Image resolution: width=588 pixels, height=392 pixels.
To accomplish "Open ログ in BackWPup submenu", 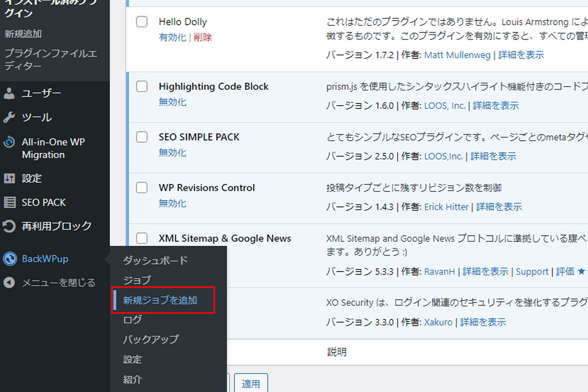I will (132, 320).
